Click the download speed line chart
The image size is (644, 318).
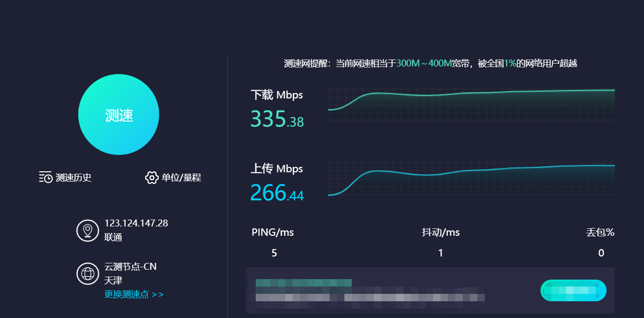click(472, 102)
